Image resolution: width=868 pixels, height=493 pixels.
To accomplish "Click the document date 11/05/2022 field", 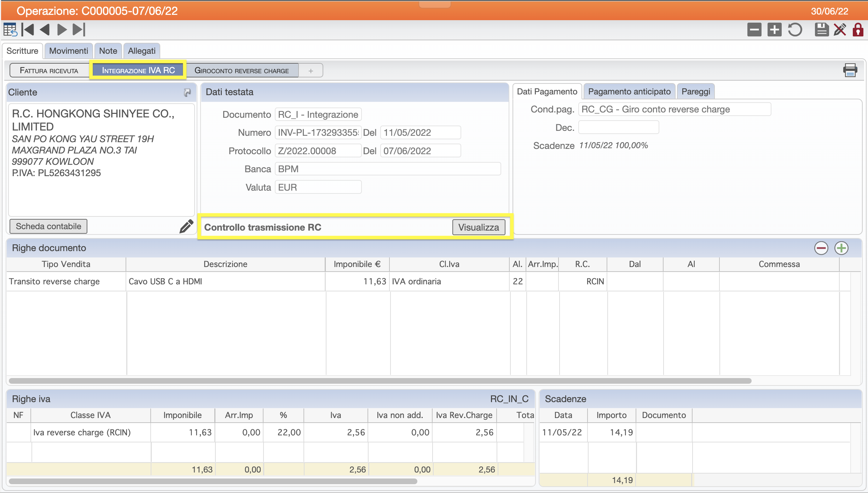I will tap(421, 133).
